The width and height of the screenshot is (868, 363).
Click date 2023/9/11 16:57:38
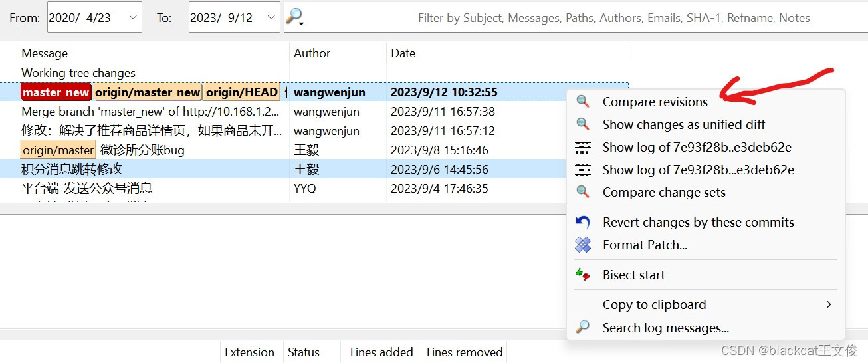coord(443,112)
